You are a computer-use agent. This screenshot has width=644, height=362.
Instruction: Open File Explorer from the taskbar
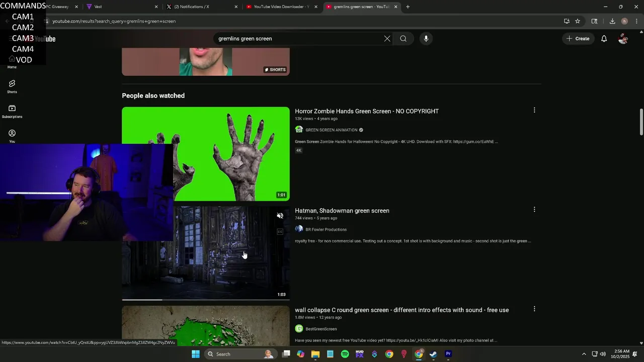point(315,354)
